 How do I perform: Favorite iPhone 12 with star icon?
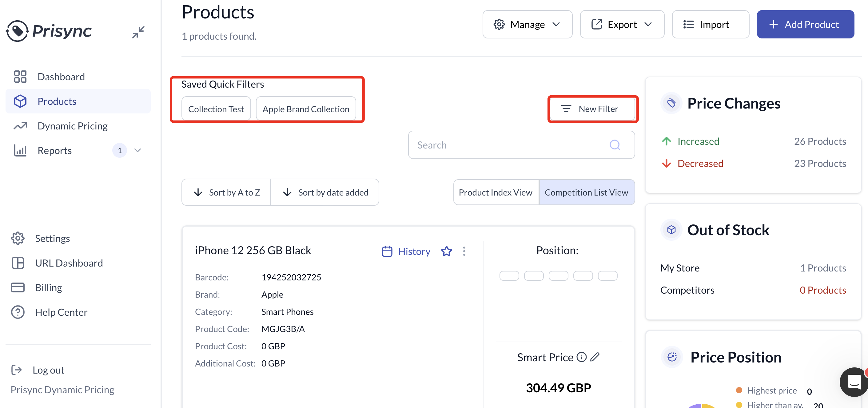coord(447,251)
